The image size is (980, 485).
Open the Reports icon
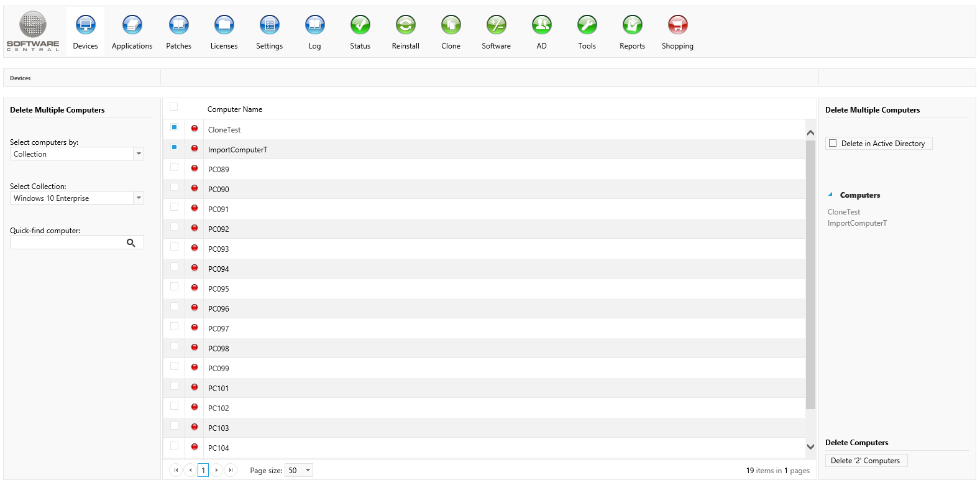(632, 25)
